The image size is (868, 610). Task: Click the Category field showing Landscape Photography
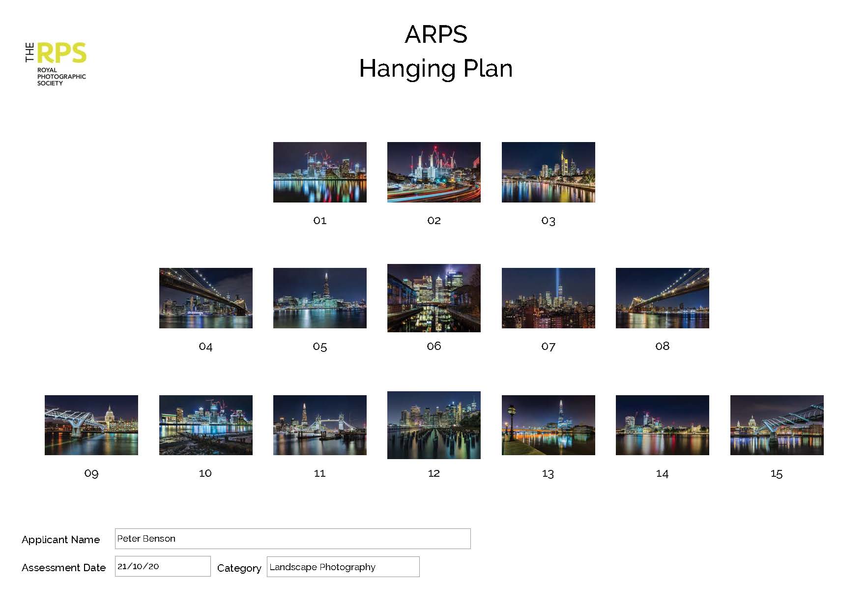[343, 567]
